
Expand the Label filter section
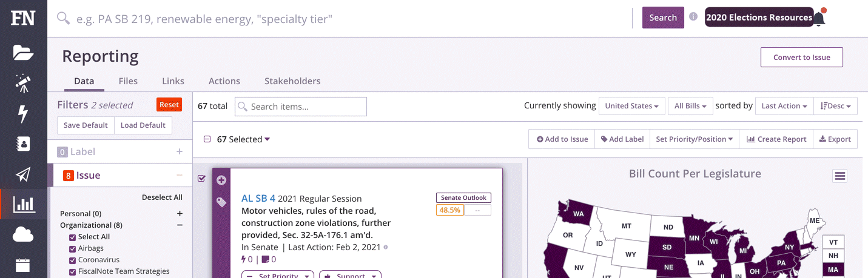(180, 151)
